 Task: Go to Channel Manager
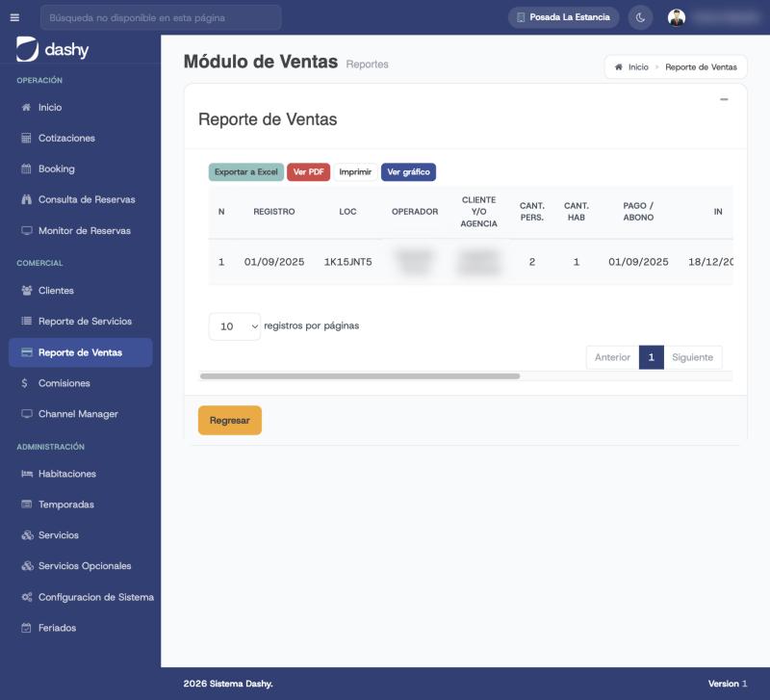[81, 414]
